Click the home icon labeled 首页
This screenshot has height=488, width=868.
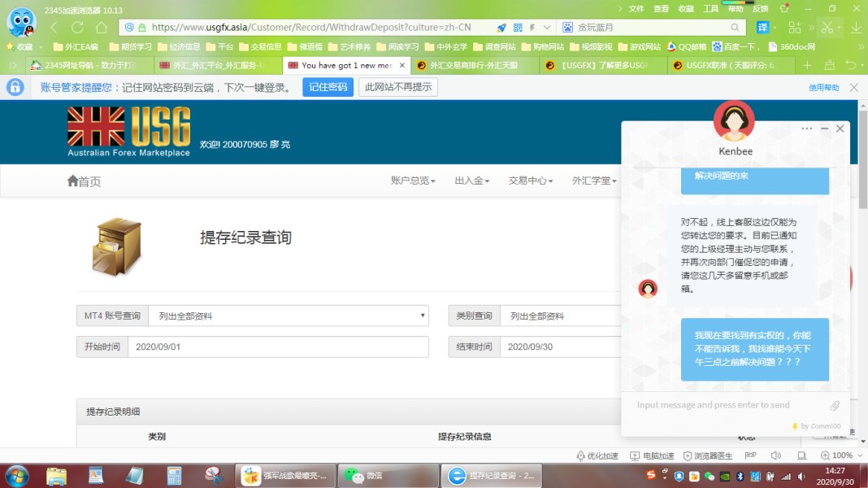tap(85, 181)
